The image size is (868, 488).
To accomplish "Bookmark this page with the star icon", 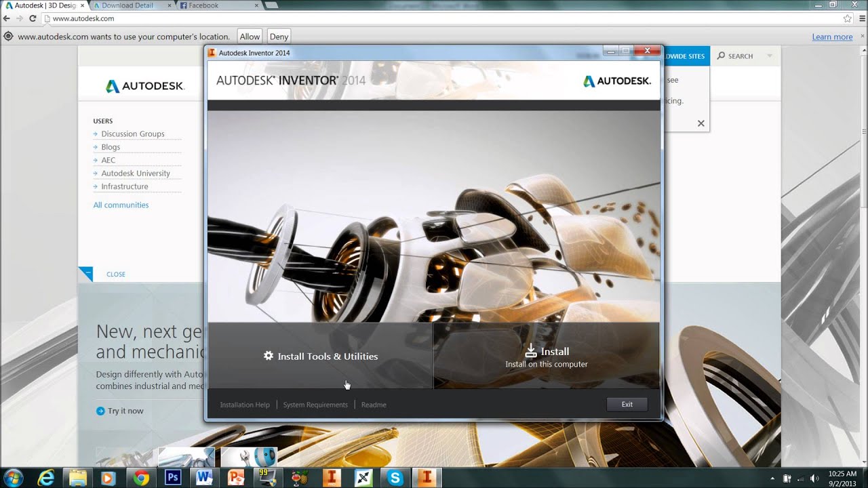I will coord(847,18).
